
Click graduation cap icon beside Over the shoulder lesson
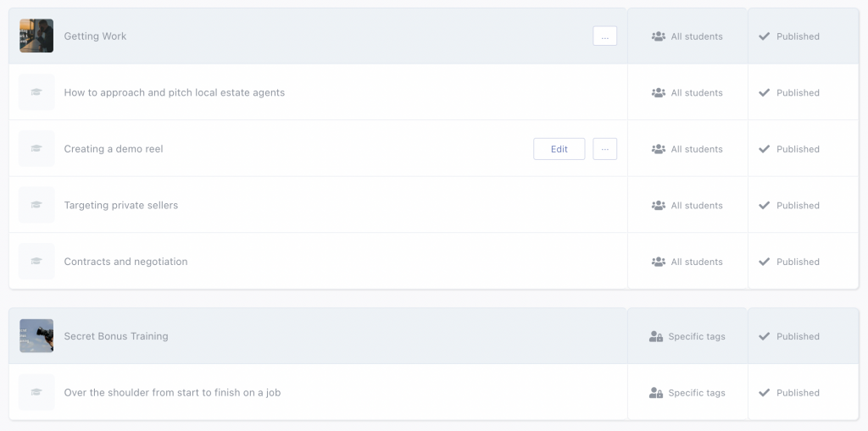pyautogui.click(x=36, y=392)
